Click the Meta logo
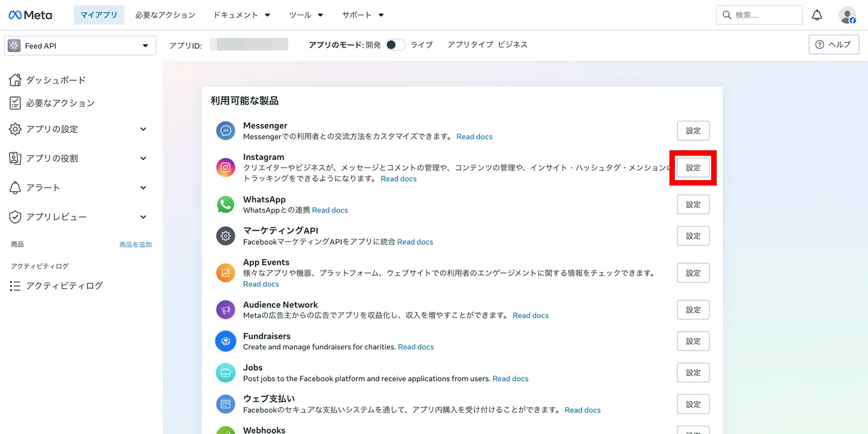The width and height of the screenshot is (868, 434). [30, 15]
